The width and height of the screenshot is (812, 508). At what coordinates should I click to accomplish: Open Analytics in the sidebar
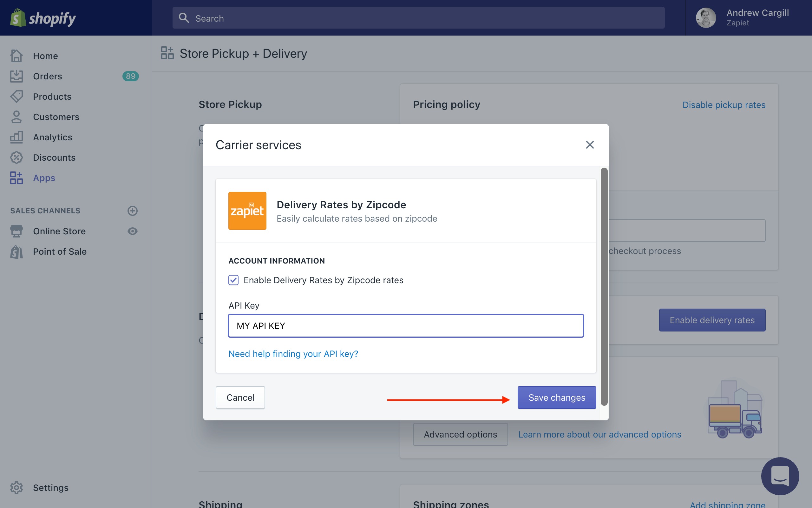click(53, 137)
